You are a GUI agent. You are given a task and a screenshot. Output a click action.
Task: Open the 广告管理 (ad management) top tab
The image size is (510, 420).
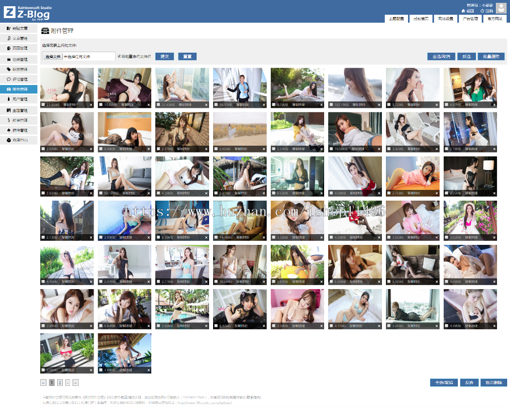[x=470, y=19]
